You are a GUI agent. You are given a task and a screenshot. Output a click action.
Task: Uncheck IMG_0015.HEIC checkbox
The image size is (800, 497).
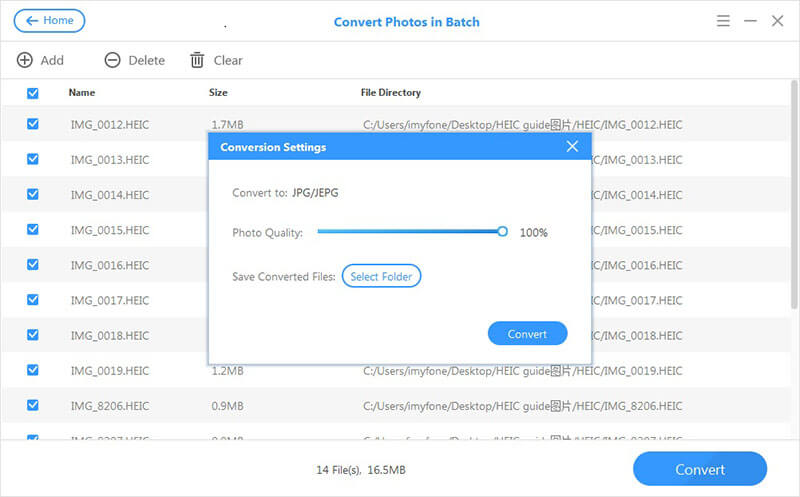[33, 230]
